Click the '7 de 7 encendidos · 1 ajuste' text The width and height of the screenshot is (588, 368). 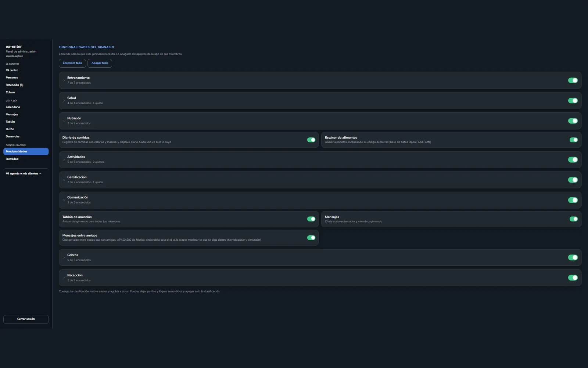point(85,182)
